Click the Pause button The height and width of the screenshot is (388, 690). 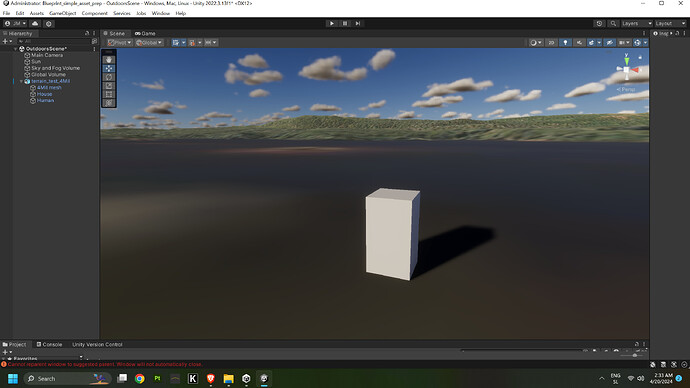345,23
